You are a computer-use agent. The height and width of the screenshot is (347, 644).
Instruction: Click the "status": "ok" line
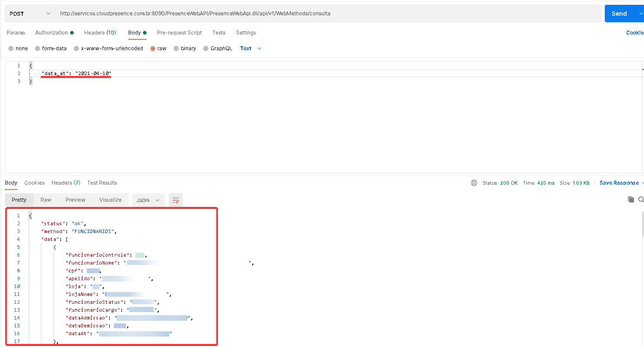[63, 223]
